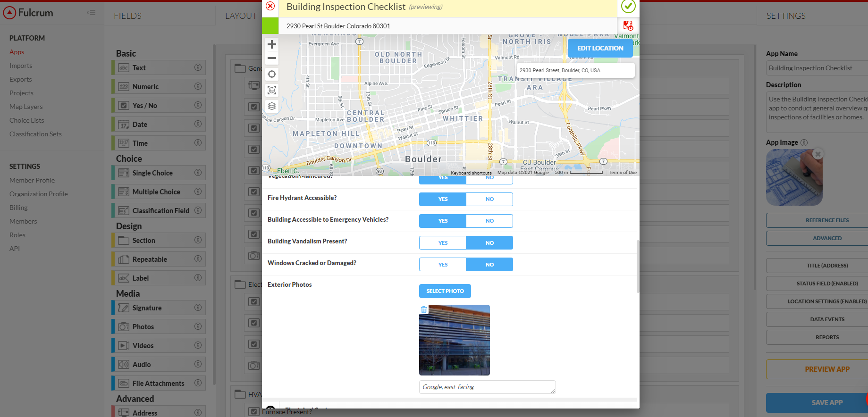Delete the exterior photo using the trash icon

[424, 309]
